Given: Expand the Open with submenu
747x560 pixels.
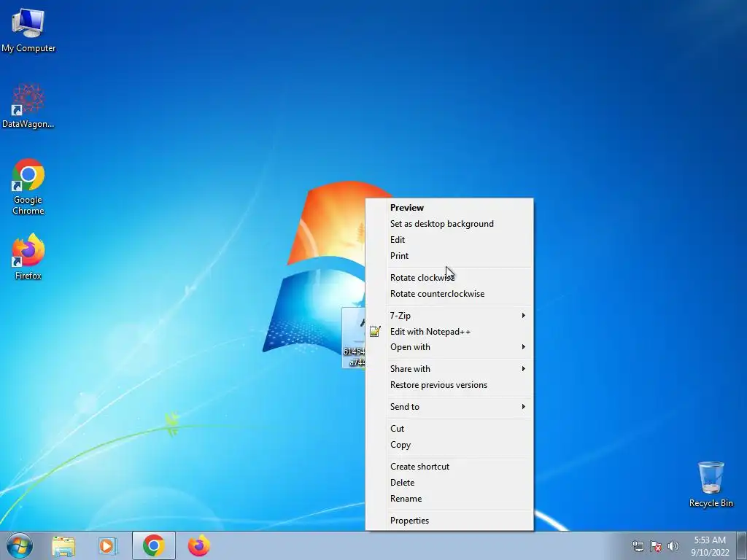Looking at the screenshot, I should (x=449, y=347).
